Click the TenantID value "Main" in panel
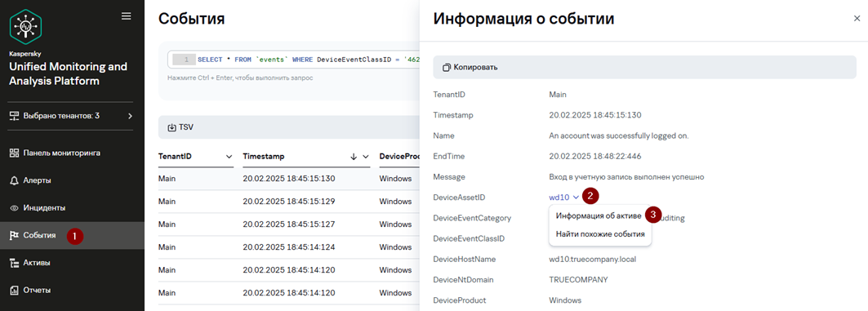The height and width of the screenshot is (311, 868). [x=558, y=95]
